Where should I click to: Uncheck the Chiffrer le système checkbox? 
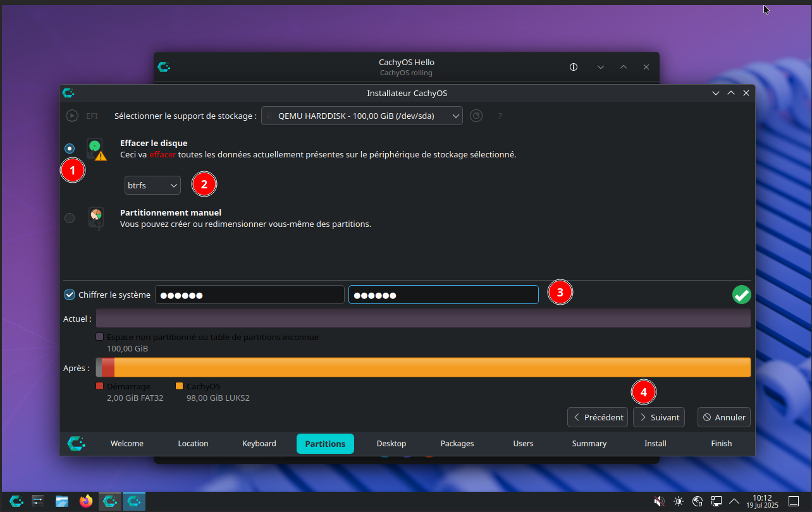coord(70,295)
